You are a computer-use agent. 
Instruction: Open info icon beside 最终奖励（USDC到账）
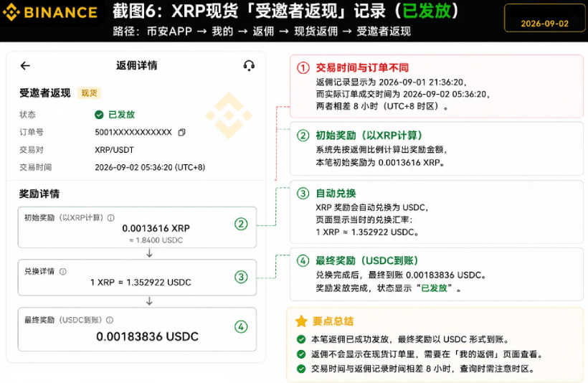coord(110,320)
